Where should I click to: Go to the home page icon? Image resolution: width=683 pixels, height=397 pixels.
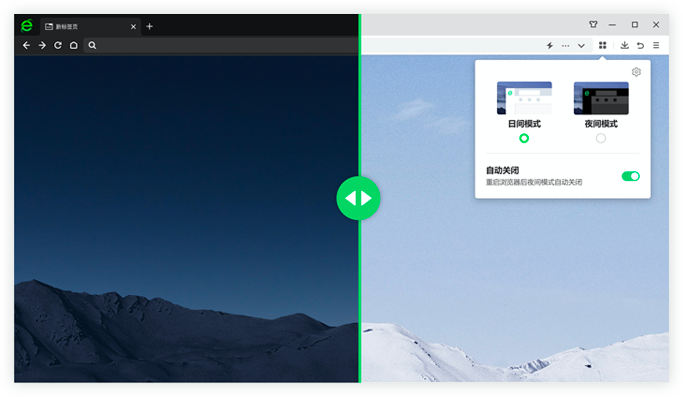[x=74, y=45]
